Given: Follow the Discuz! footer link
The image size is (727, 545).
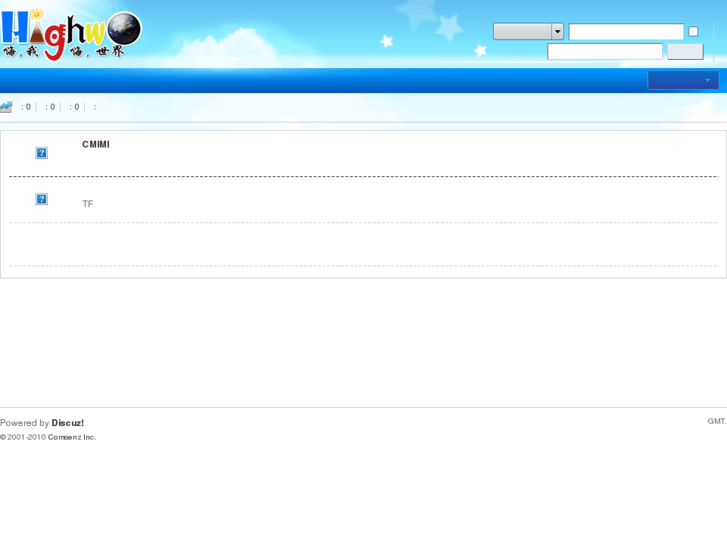Looking at the screenshot, I should click(x=68, y=423).
